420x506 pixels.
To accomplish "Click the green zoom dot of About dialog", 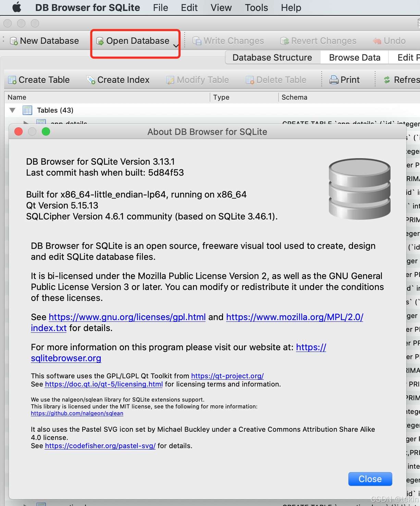I will [46, 131].
